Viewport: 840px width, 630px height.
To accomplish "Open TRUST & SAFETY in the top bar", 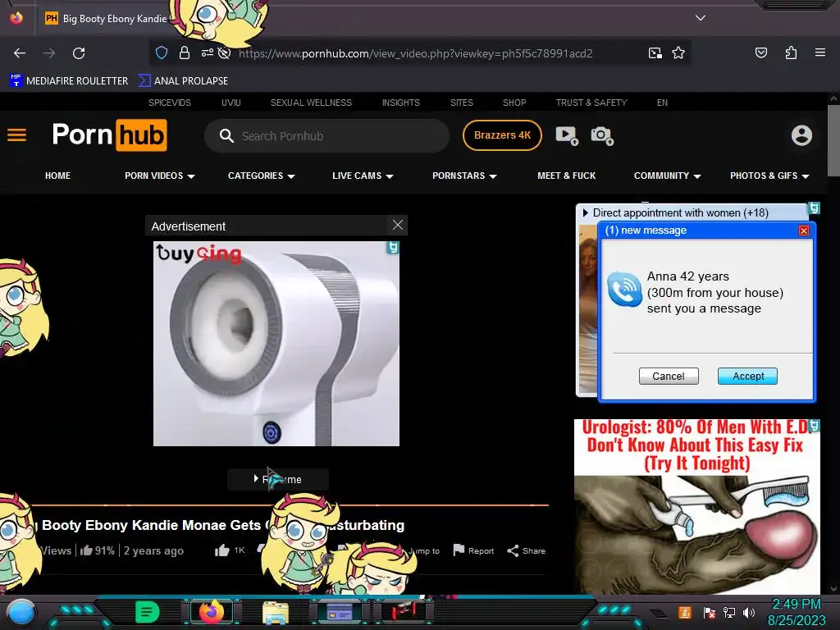I will 591,103.
